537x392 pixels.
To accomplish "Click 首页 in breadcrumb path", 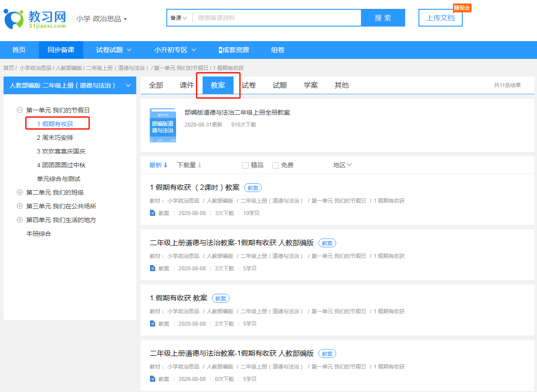I will click(x=9, y=68).
